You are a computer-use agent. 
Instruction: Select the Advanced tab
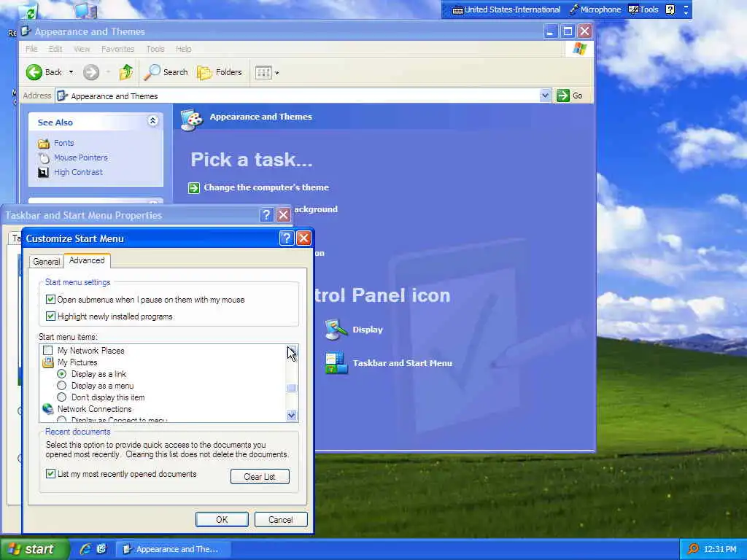[87, 260]
